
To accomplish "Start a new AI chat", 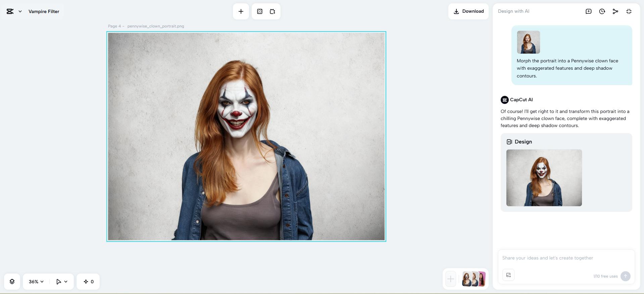I will [x=589, y=11].
